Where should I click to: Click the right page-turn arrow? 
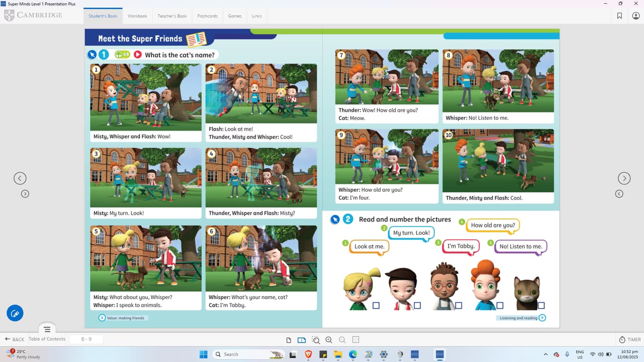[624, 178]
